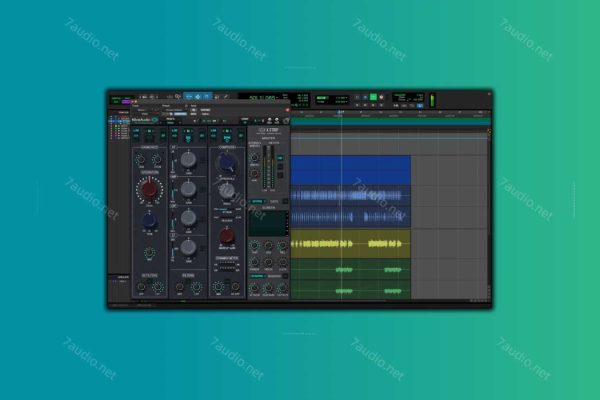Viewport: 600px width, 400px height.
Task: Click left filter knob under Harmonics Filters
Action: click(x=141, y=287)
